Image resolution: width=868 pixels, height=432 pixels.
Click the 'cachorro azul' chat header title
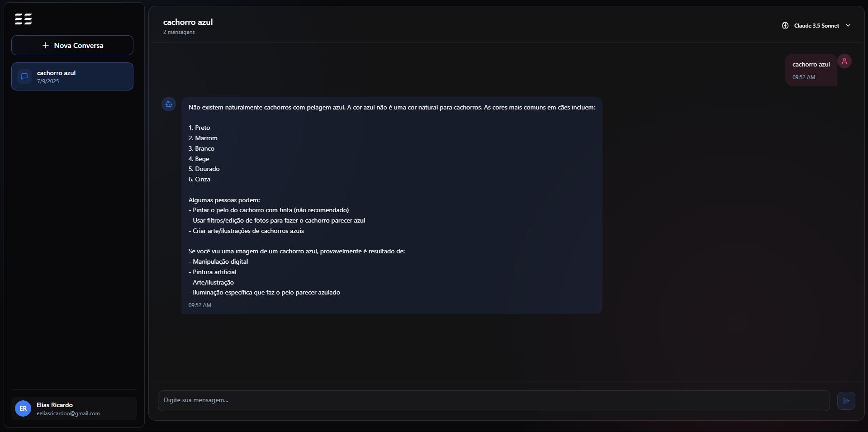coord(188,22)
